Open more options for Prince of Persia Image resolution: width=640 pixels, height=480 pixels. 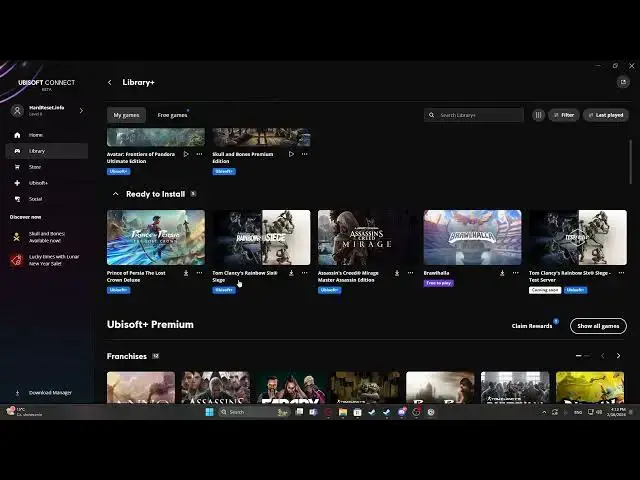tap(199, 273)
